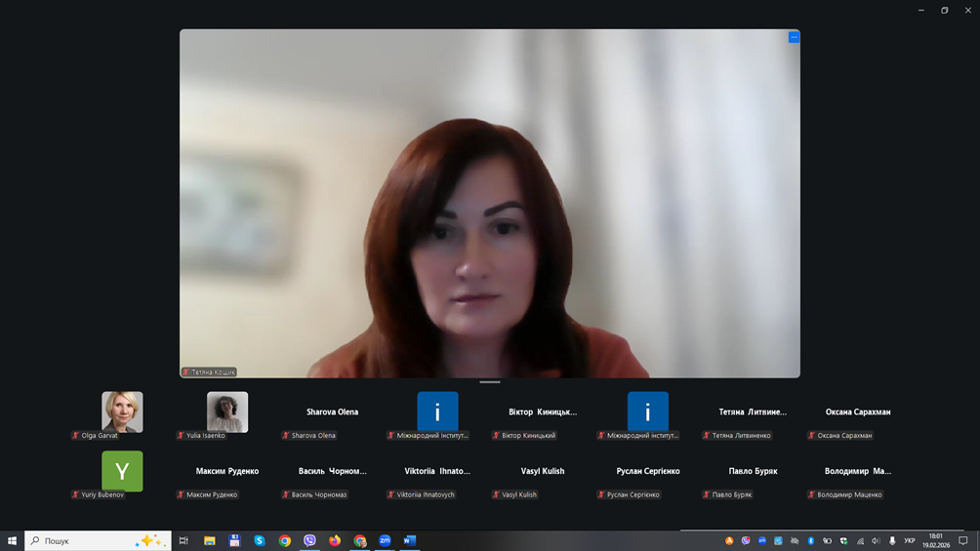The width and height of the screenshot is (980, 551).
Task: Open the three-dot menu on main video
Action: click(x=794, y=37)
